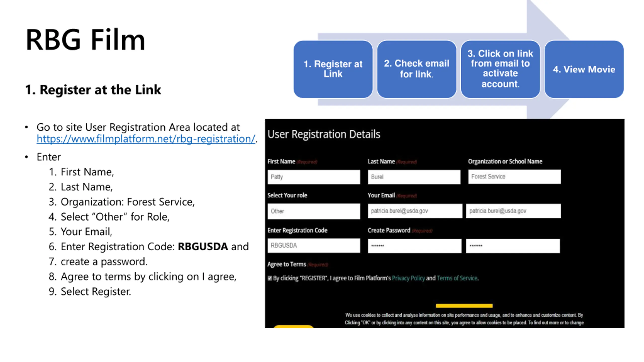This screenshot has width=644, height=362.
Task: Click the confirm email field on right
Action: click(513, 211)
